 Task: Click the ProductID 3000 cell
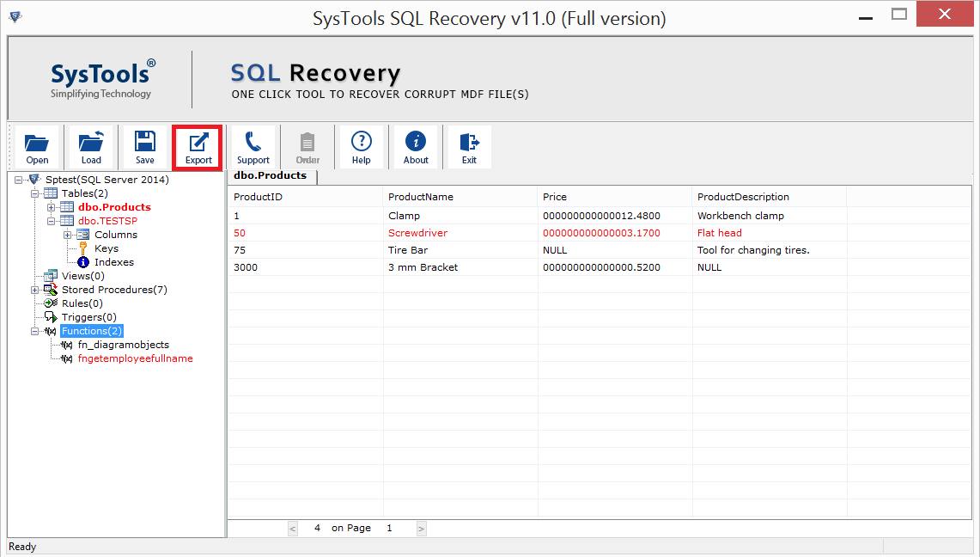click(x=305, y=267)
